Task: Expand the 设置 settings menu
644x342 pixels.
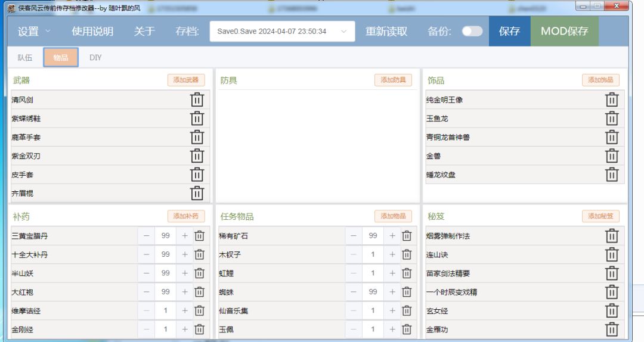Action: 33,31
